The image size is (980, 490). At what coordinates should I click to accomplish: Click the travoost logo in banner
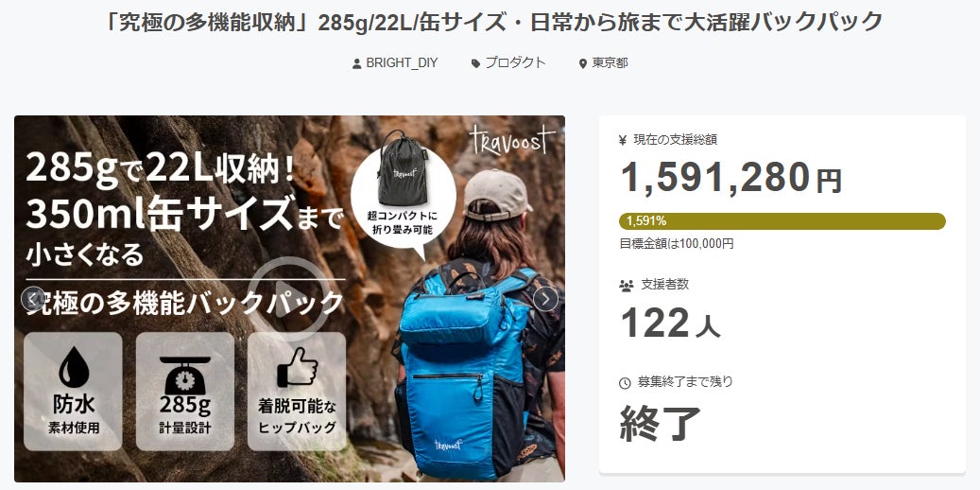[512, 140]
